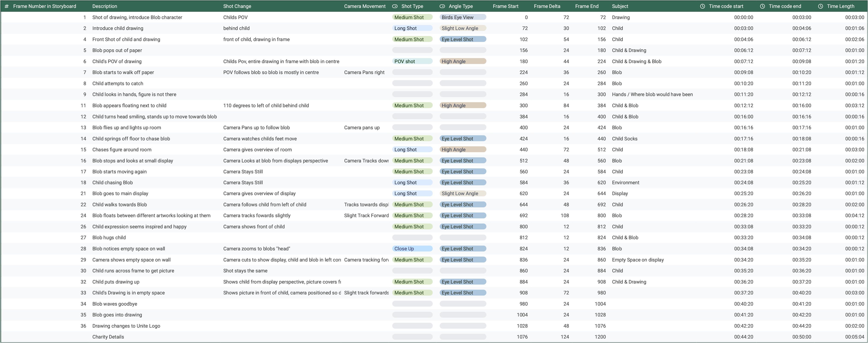868x343 pixels.
Task: Open the POV shot chip in row 6
Action: [412, 61]
